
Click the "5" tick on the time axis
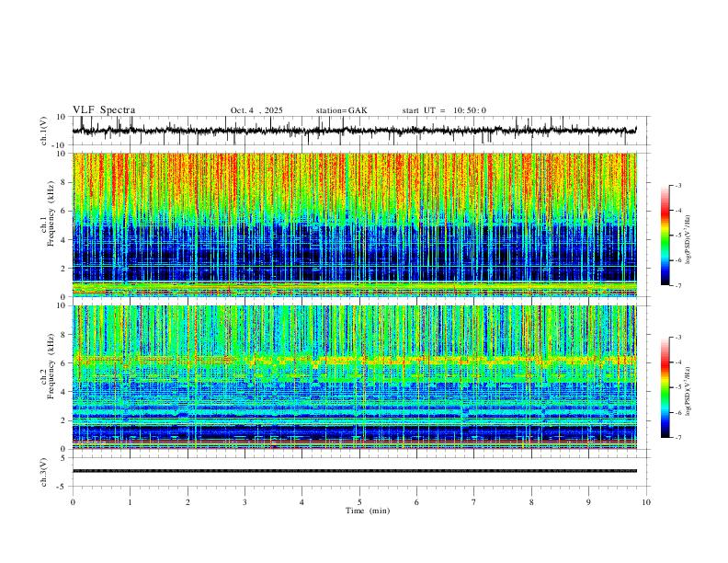(359, 502)
